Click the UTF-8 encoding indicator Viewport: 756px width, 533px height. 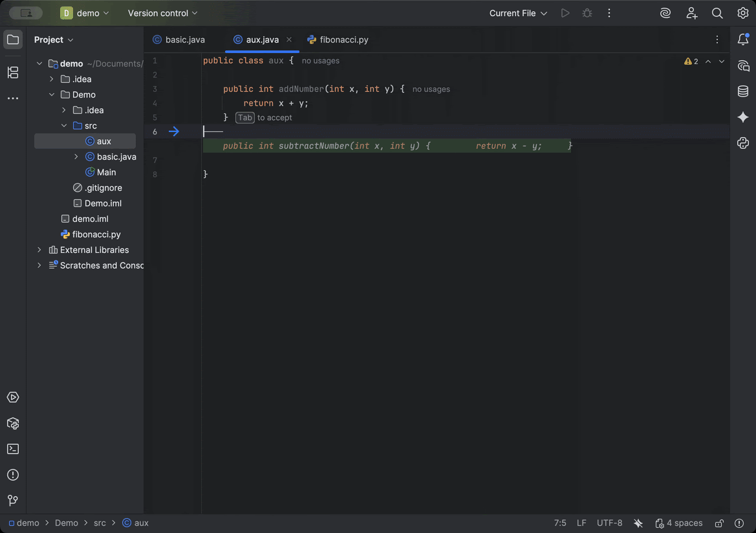point(609,523)
